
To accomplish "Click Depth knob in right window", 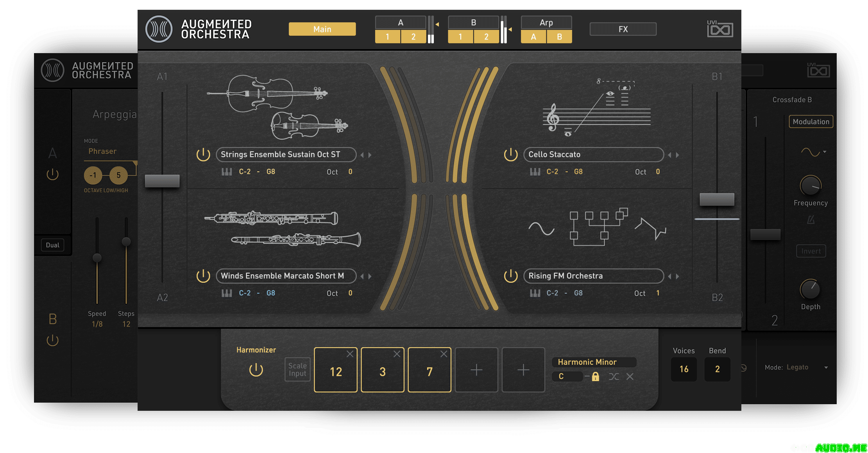I will point(810,290).
